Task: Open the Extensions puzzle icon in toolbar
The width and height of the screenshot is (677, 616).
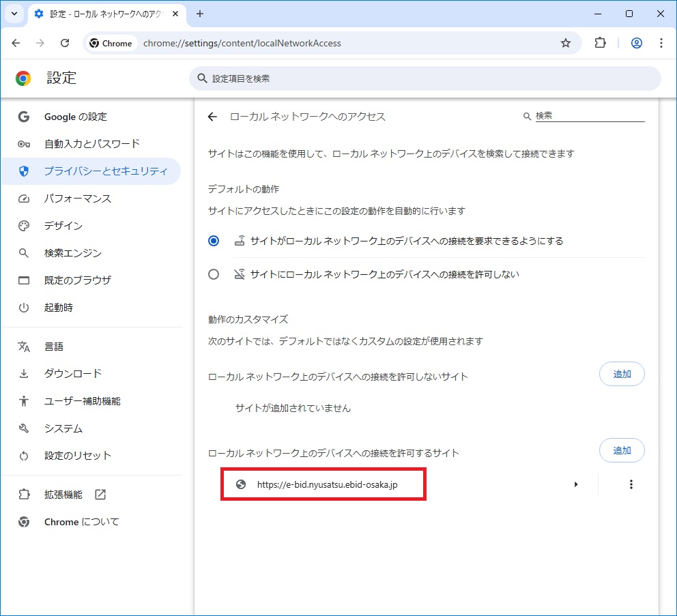Action: coord(600,43)
